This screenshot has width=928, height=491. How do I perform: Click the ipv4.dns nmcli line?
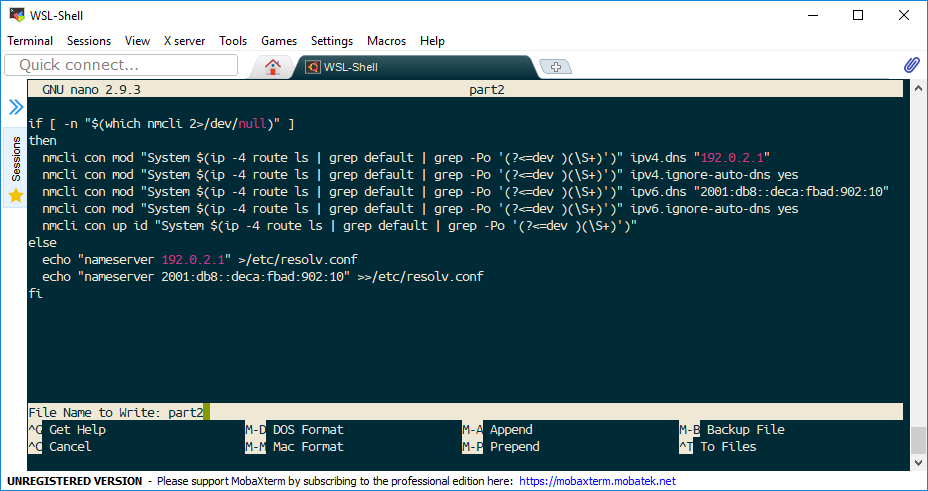pos(406,158)
